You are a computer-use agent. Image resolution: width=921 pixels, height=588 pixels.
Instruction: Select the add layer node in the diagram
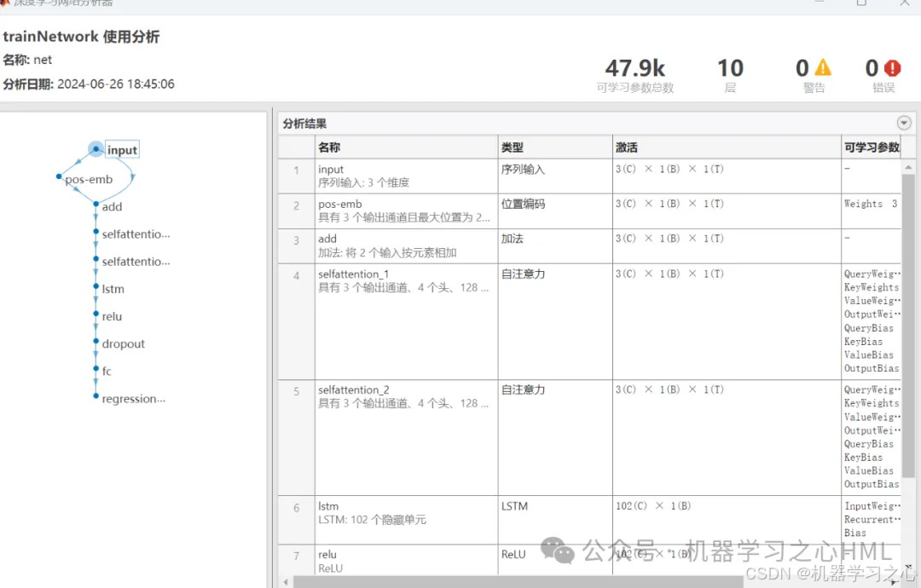[x=112, y=206]
